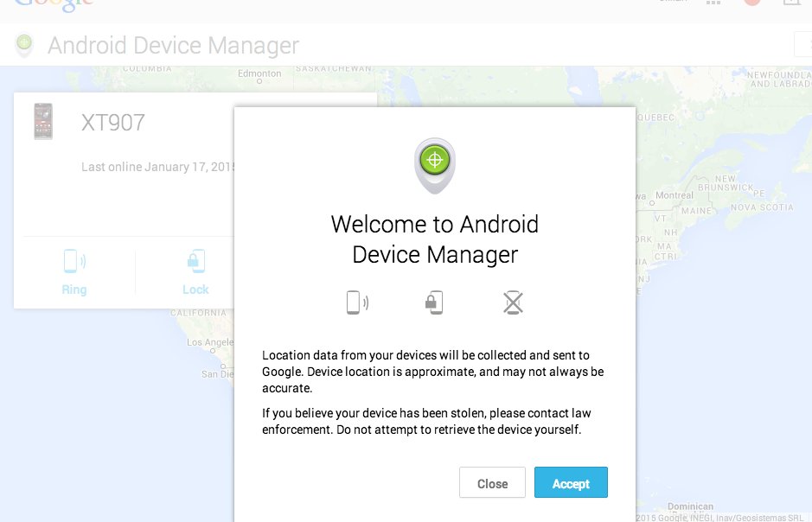Click the Lock label on device card
This screenshot has width=812, height=522.
pos(195,290)
